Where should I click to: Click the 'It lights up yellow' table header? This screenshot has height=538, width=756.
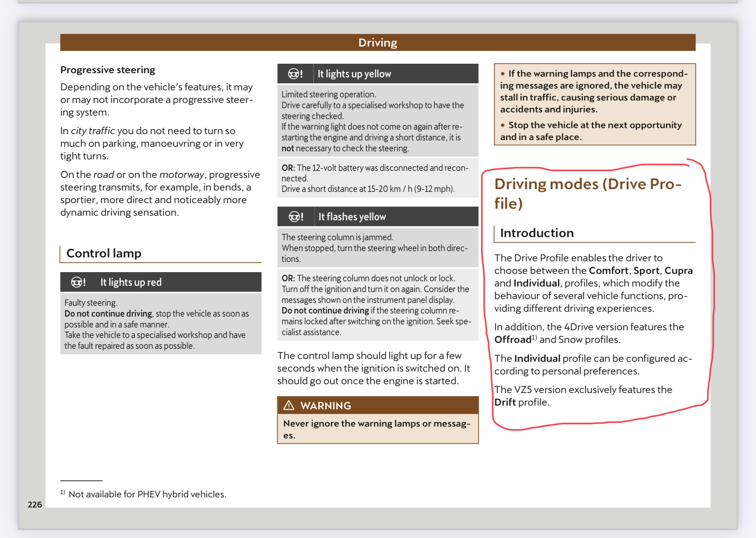point(354,74)
